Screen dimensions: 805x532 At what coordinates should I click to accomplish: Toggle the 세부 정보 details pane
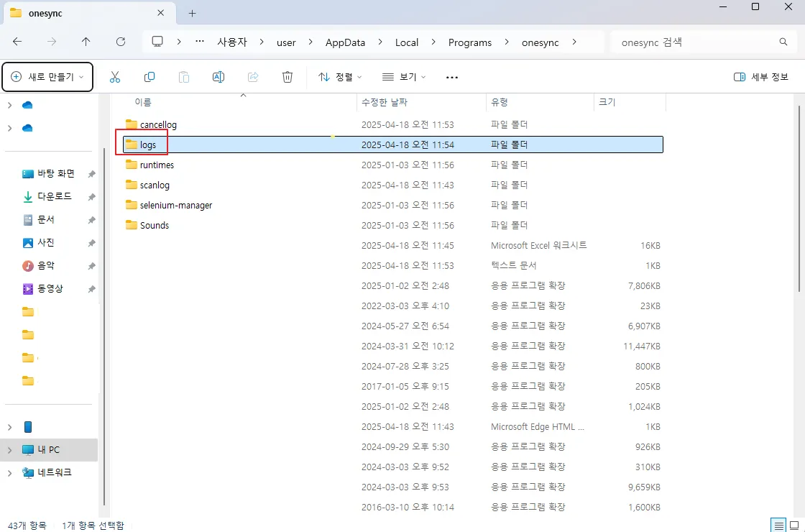click(761, 77)
